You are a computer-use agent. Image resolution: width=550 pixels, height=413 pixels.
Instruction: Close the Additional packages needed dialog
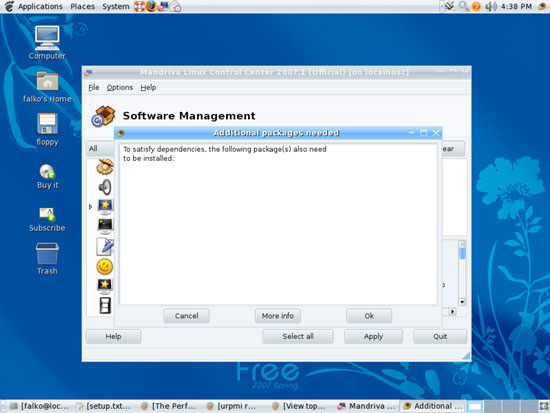(436, 133)
